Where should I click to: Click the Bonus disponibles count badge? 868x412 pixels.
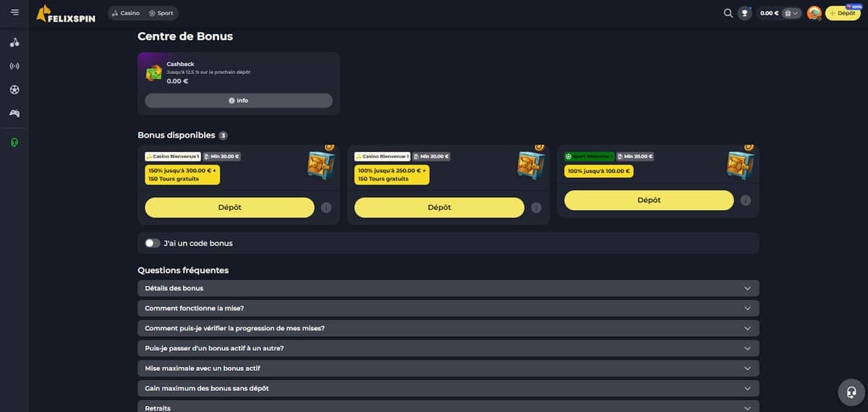click(224, 135)
